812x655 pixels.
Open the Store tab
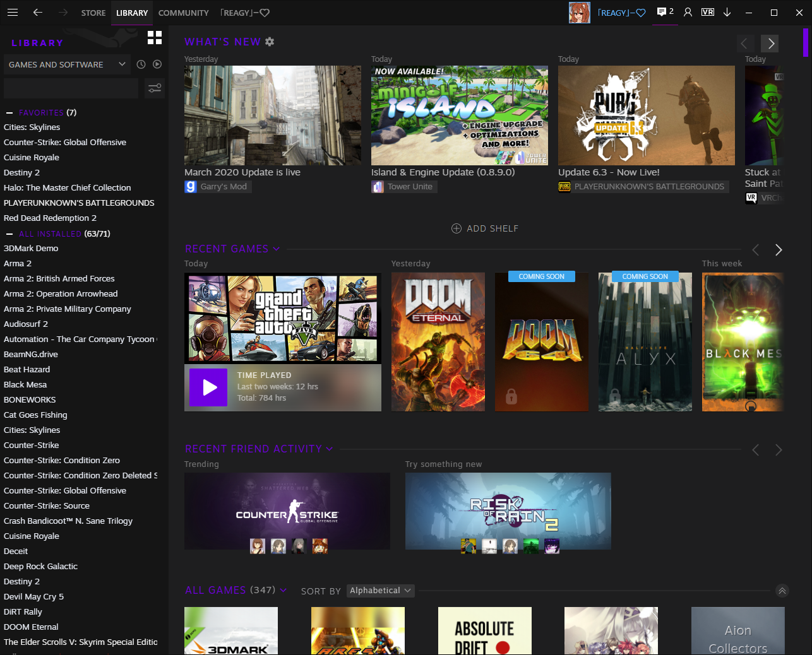93,13
